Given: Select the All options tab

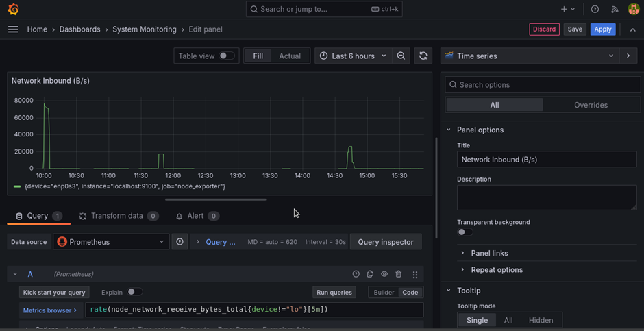Looking at the screenshot, I should coord(495,105).
